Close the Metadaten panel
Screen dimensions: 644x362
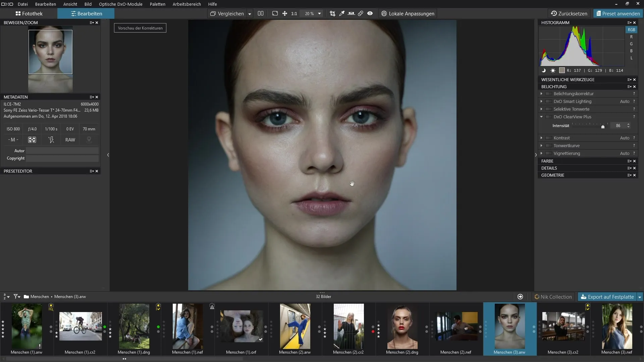(x=97, y=97)
